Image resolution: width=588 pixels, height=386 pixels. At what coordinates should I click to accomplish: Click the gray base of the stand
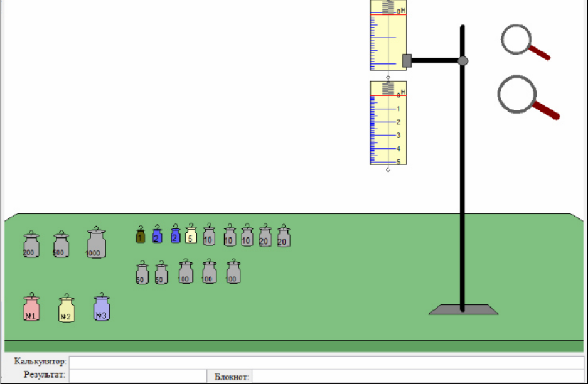[x=464, y=309]
